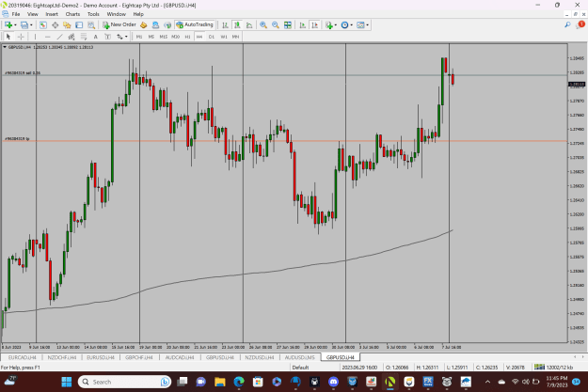Switch to the AUDUSD.i,M5 chart tab
Viewport: 588px width, 392px height.
coord(299,357)
